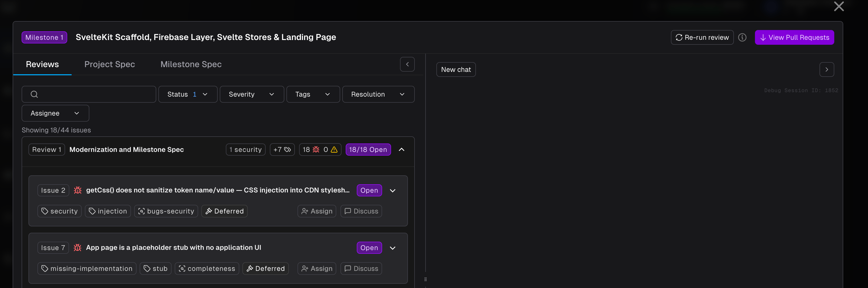The image size is (868, 288).
Task: Click the info icon beside Re-run review
Action: coord(742,37)
